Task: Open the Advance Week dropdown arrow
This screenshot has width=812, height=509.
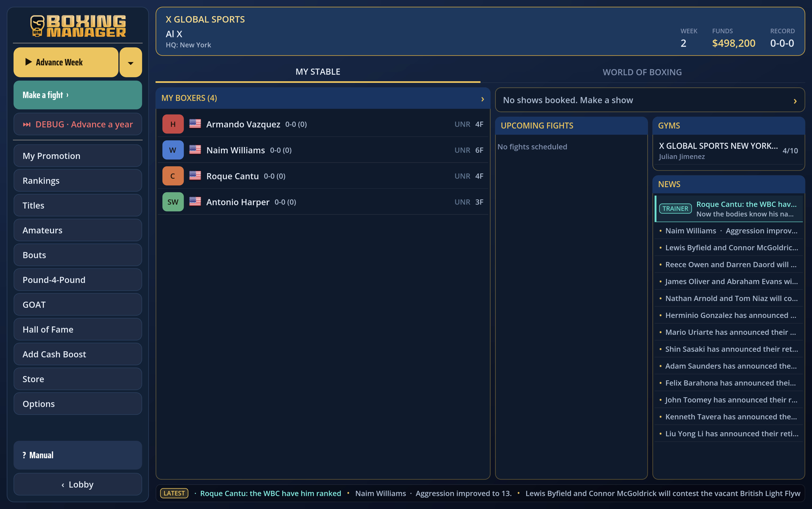Action: [x=131, y=62]
